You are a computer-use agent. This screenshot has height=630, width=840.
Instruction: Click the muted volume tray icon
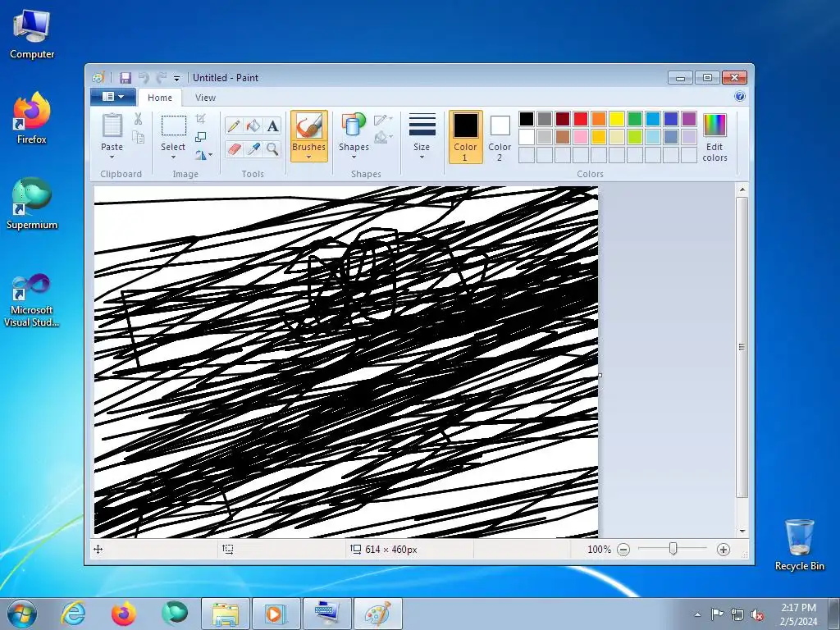(x=757, y=614)
